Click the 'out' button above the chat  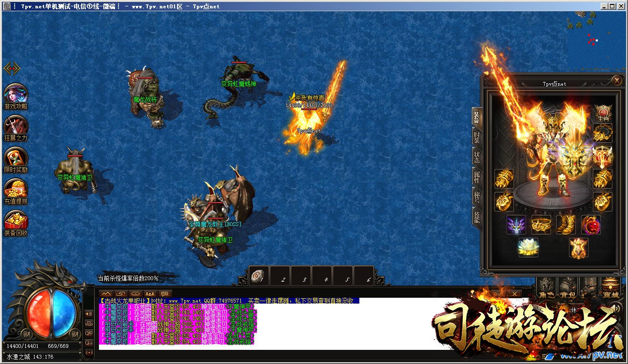click(x=499, y=293)
